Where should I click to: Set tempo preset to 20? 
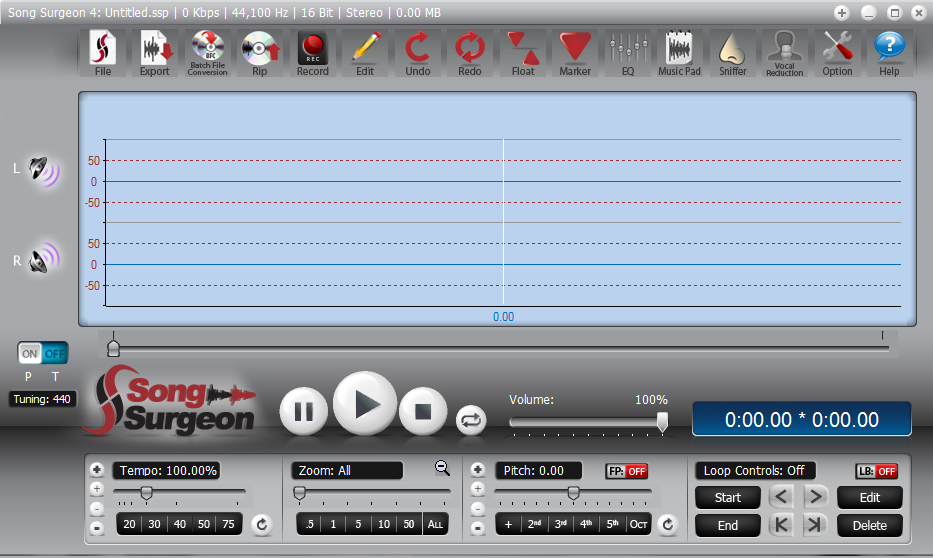[129, 524]
